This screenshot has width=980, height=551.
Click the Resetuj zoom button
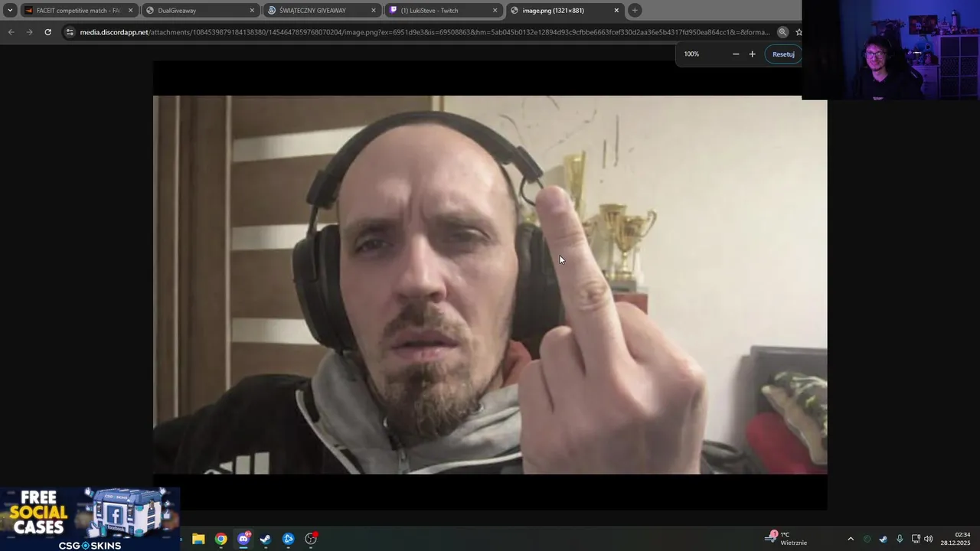[783, 54]
